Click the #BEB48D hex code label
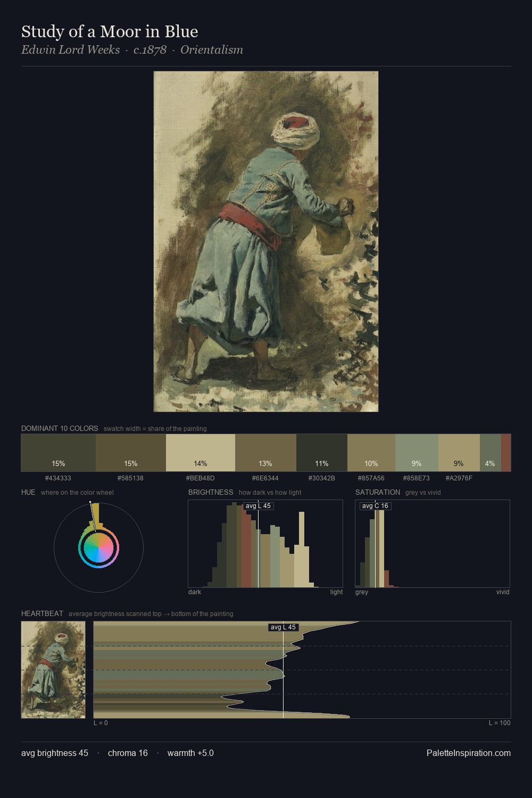Viewport: 532px width, 798px height. pos(200,478)
